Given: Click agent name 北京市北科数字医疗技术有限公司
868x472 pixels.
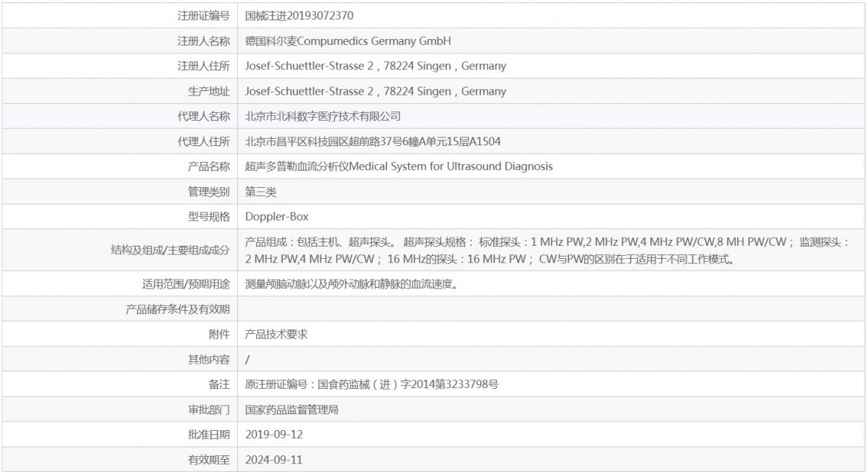Looking at the screenshot, I should (323, 116).
